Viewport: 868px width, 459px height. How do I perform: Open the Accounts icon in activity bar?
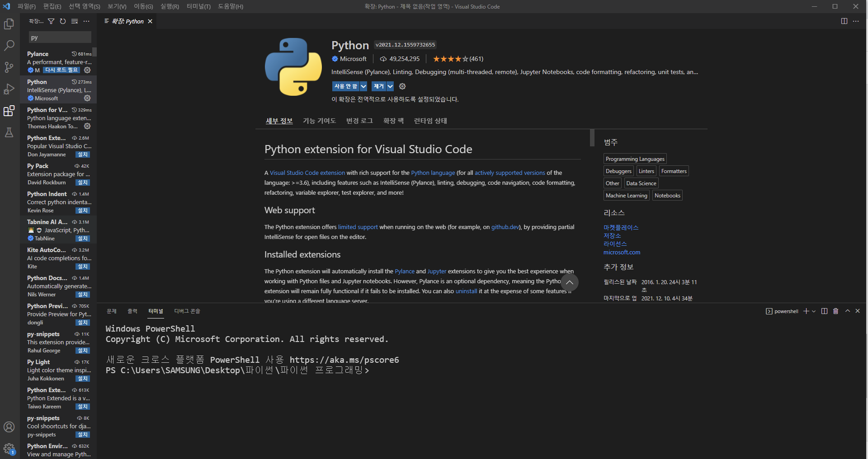click(x=9, y=427)
